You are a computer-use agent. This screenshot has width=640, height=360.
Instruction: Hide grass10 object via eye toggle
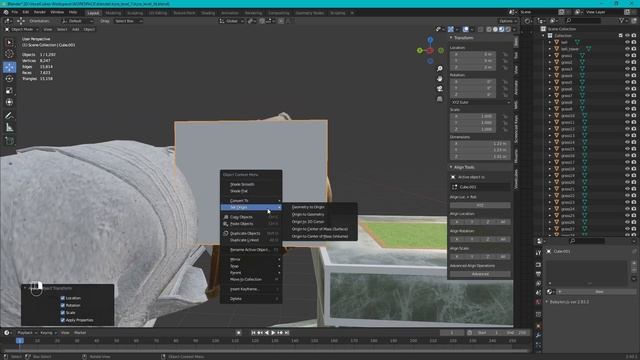click(627, 116)
